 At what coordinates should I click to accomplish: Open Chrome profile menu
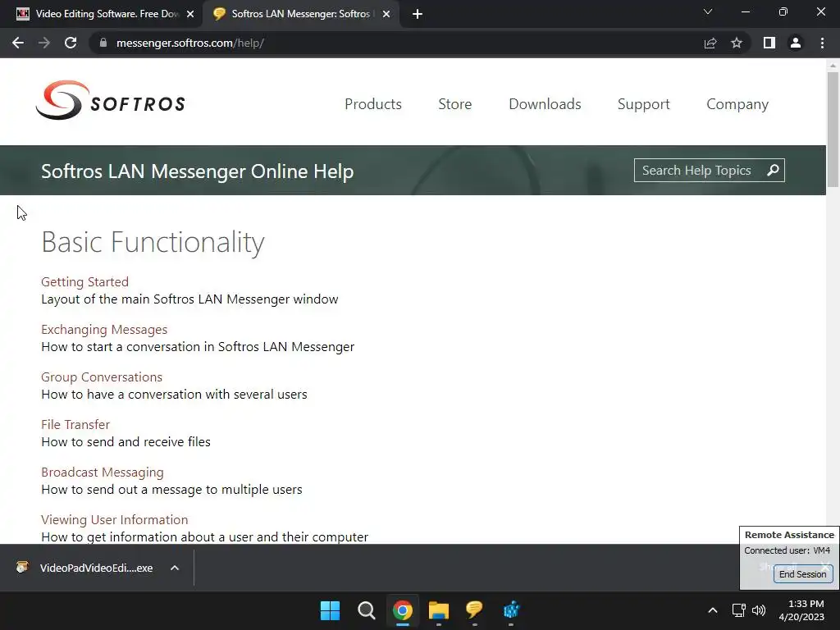[x=796, y=43]
